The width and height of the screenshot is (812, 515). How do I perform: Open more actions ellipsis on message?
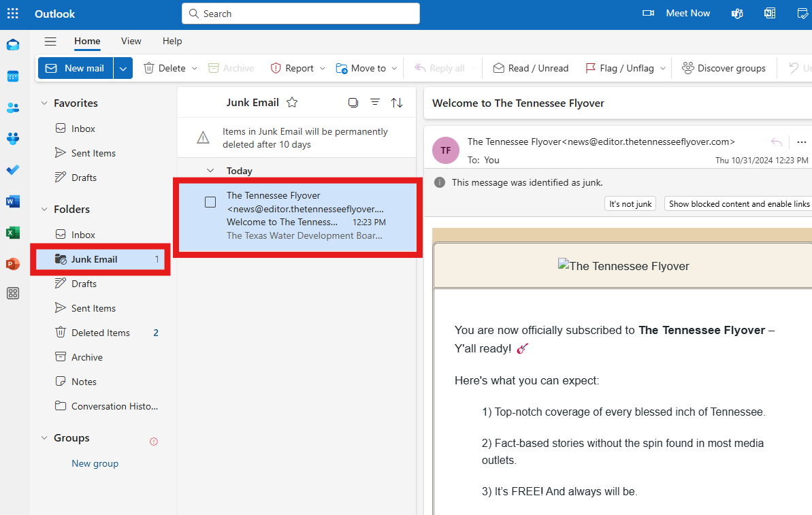(802, 142)
